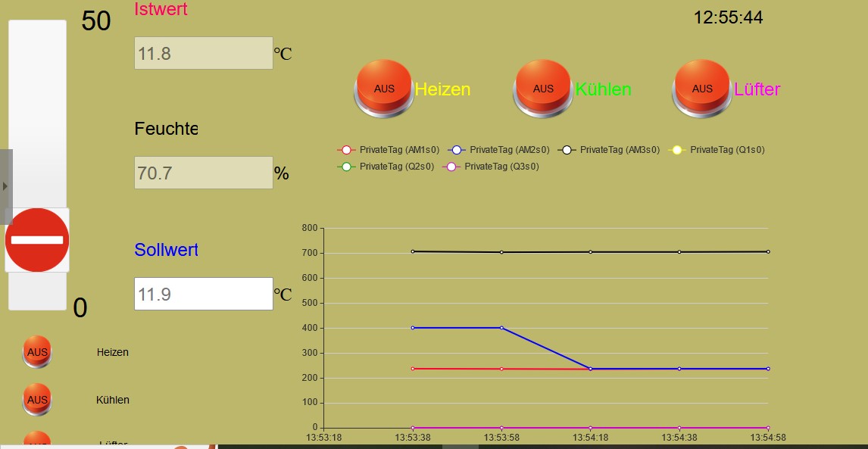
Task: Expand the side panel arrow on left edge
Action: click(x=5, y=186)
